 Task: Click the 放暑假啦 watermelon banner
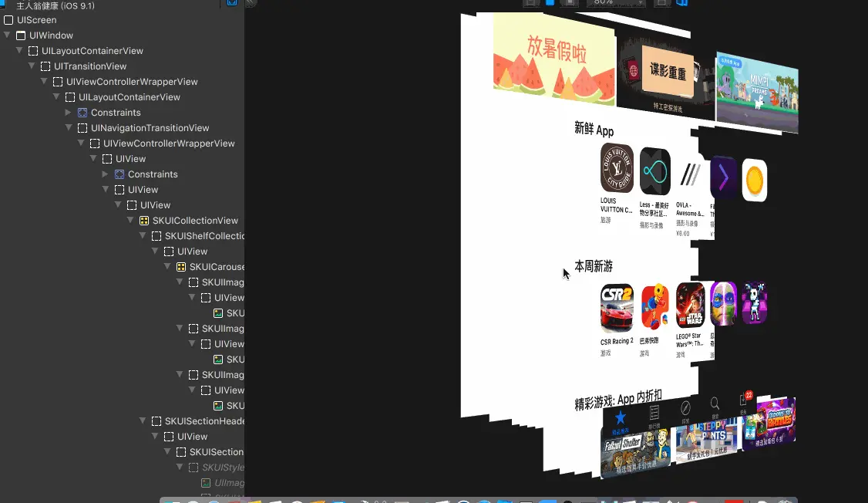pyautogui.click(x=554, y=60)
